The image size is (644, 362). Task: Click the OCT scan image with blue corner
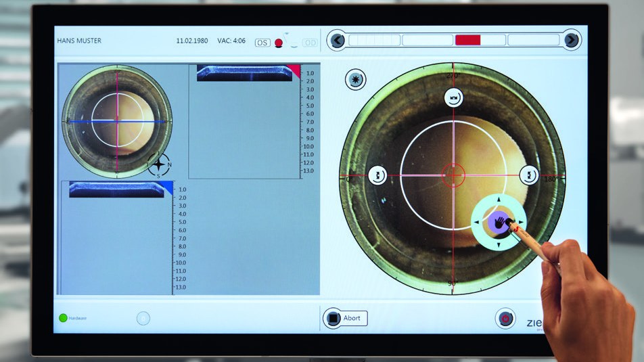pos(116,189)
